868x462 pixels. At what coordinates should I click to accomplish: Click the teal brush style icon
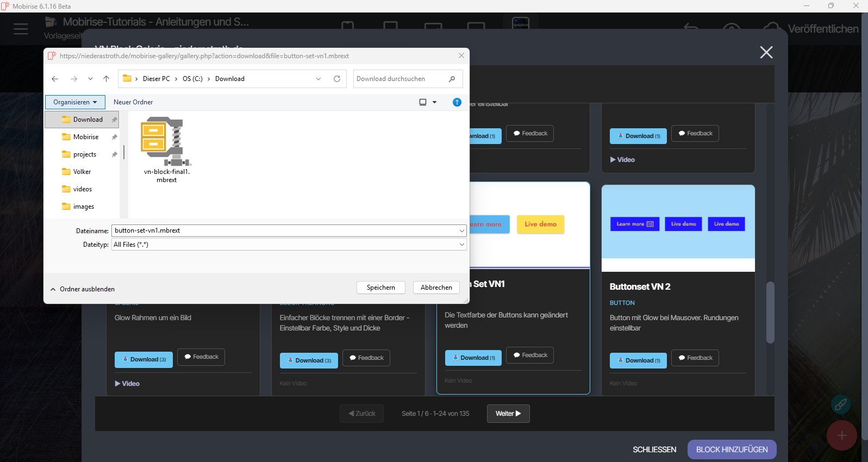(841, 404)
